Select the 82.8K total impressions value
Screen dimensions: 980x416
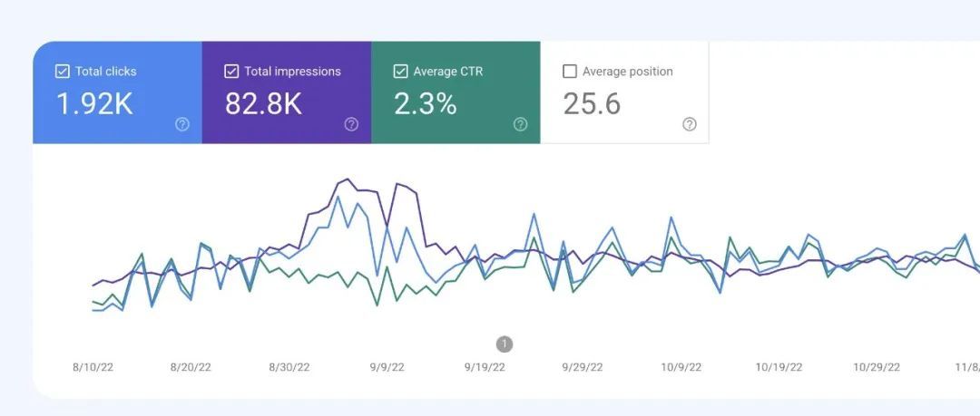point(263,104)
